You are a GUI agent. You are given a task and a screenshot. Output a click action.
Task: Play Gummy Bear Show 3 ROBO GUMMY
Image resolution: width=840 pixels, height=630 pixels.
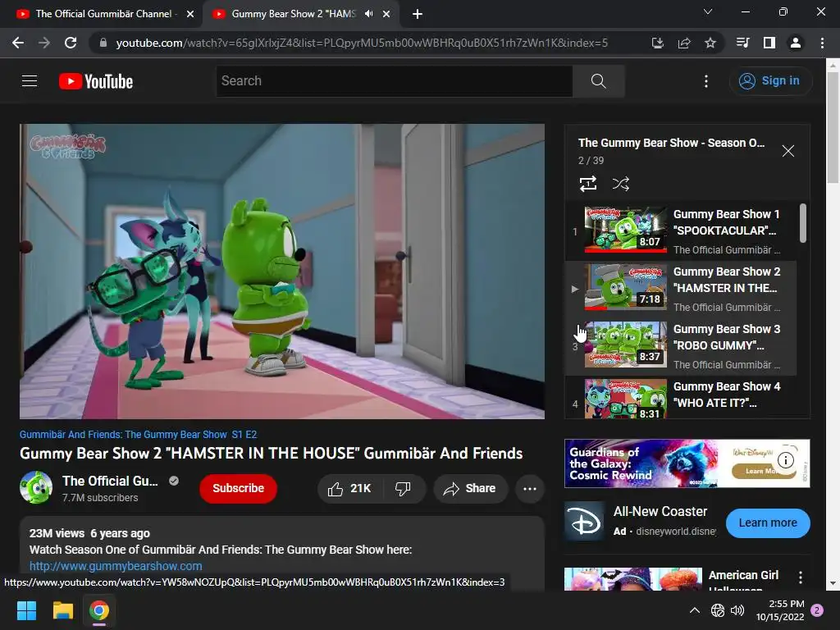point(680,345)
